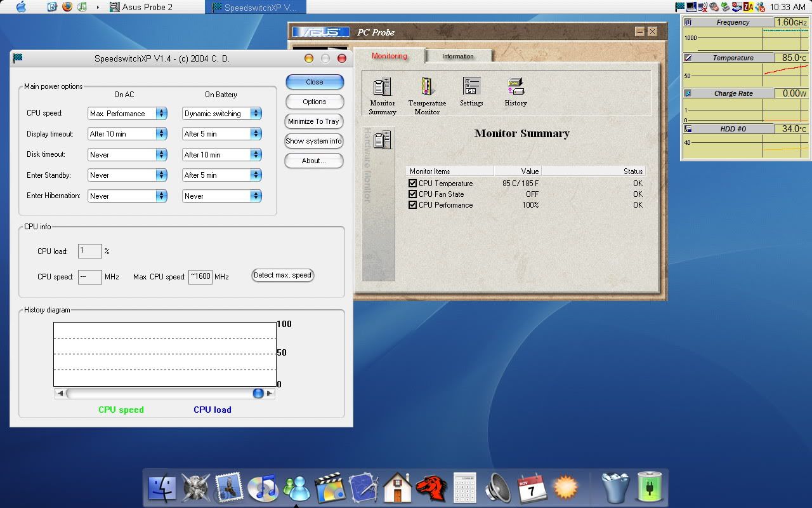The width and height of the screenshot is (812, 508).
Task: Click the Max. CPU speed value field
Action: point(200,277)
